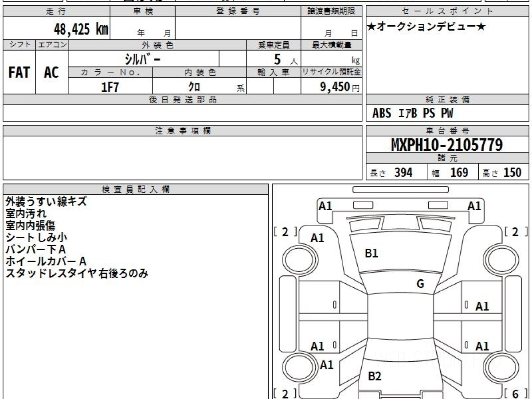Click the 検査員記入欄 header
This screenshot has height=399, width=532.
(x=136, y=189)
